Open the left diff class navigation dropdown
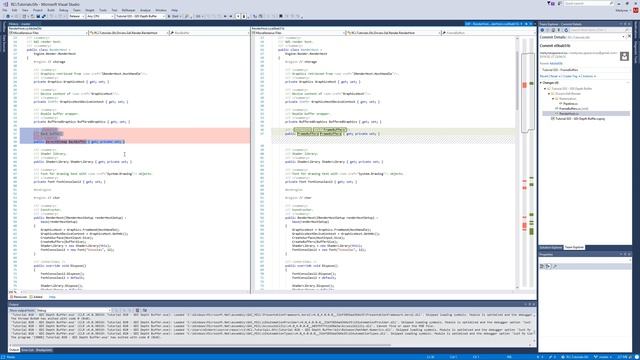Screen dimensions: 640x360 tap(129, 33)
